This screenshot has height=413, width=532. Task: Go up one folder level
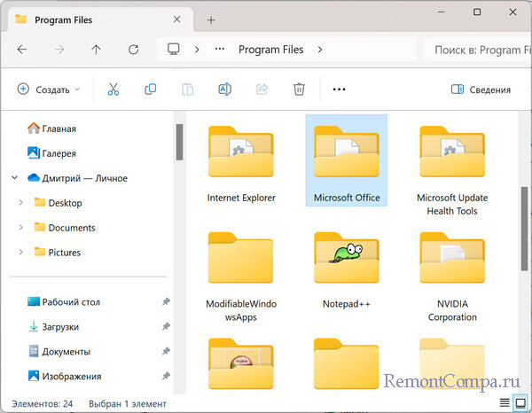(x=96, y=50)
